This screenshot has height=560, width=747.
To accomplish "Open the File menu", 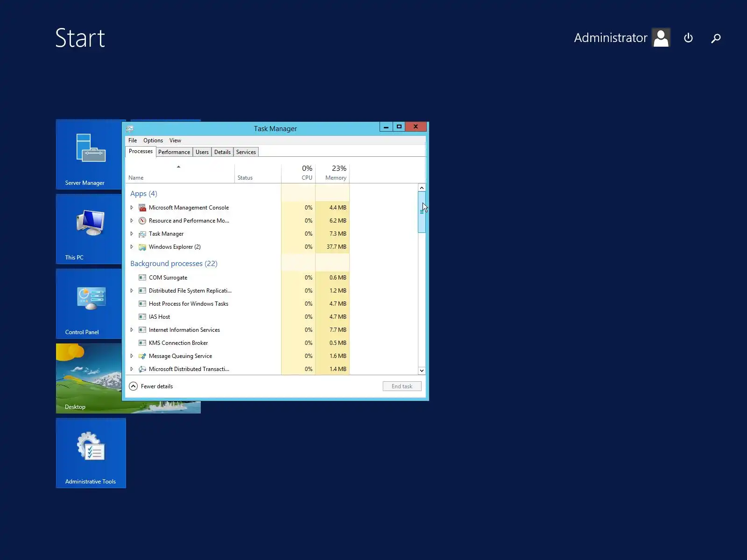I will [133, 140].
